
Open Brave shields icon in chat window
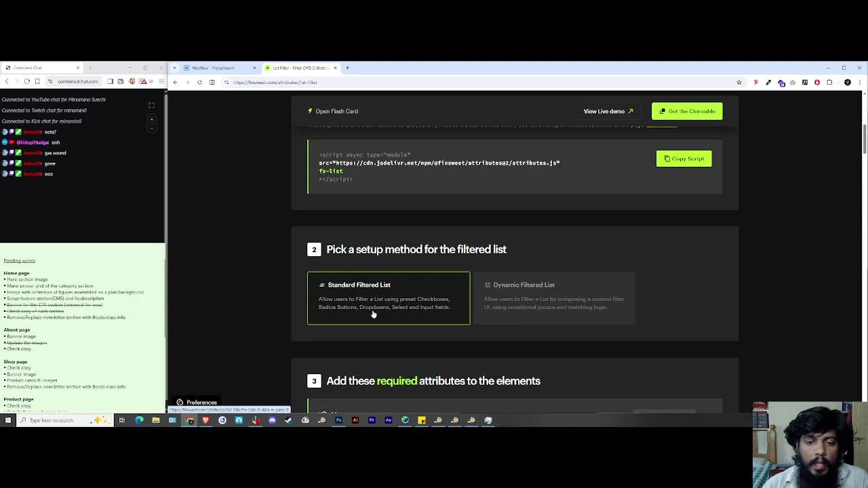[x=132, y=81]
